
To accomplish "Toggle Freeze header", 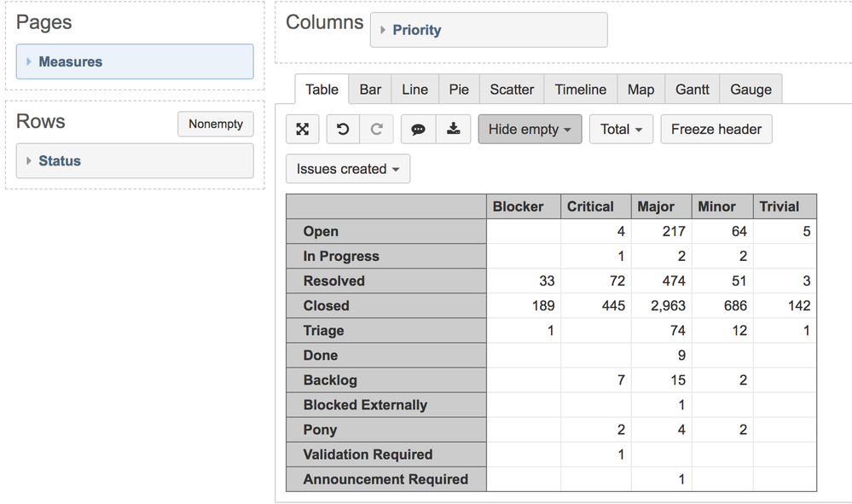I will 716,130.
